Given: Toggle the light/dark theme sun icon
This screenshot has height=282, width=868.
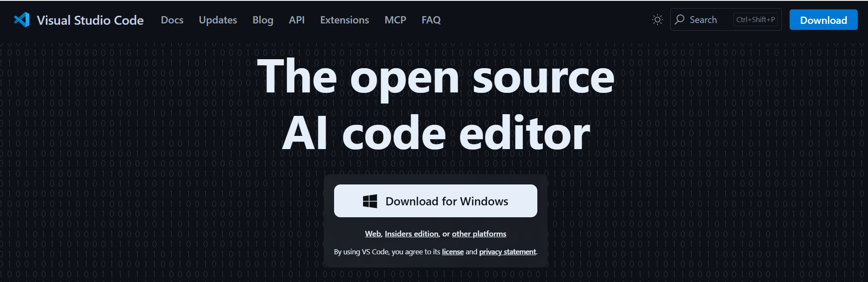Looking at the screenshot, I should (x=657, y=20).
